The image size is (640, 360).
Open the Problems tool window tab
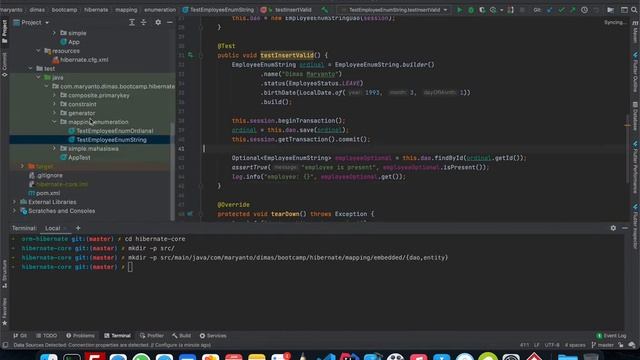click(x=80, y=336)
